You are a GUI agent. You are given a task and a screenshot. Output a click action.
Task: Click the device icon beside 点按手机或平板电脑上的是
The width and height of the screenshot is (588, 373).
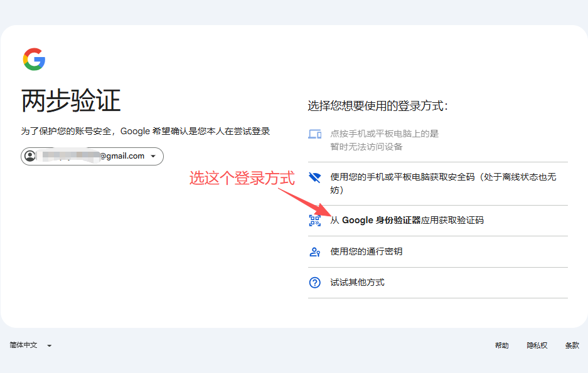coord(314,134)
